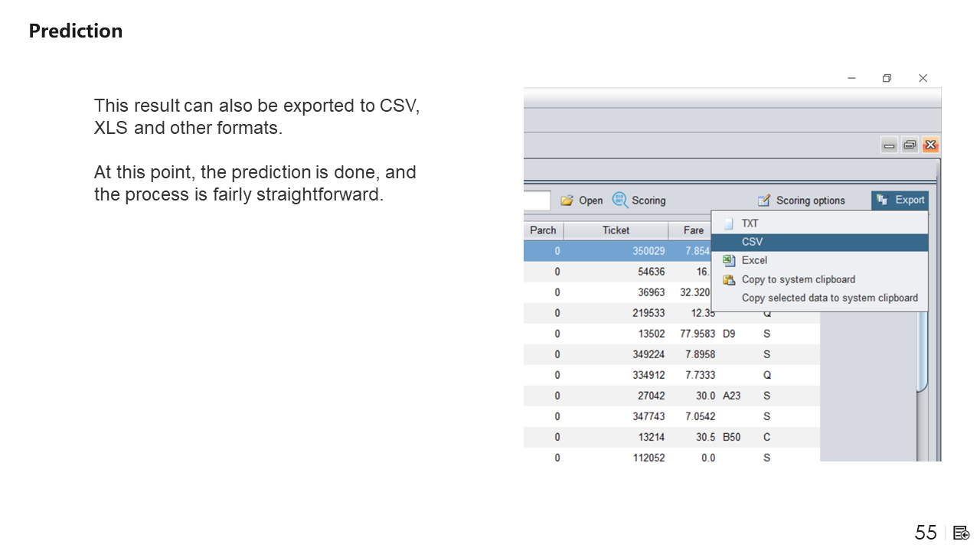Click the Fare column header

[x=693, y=230]
